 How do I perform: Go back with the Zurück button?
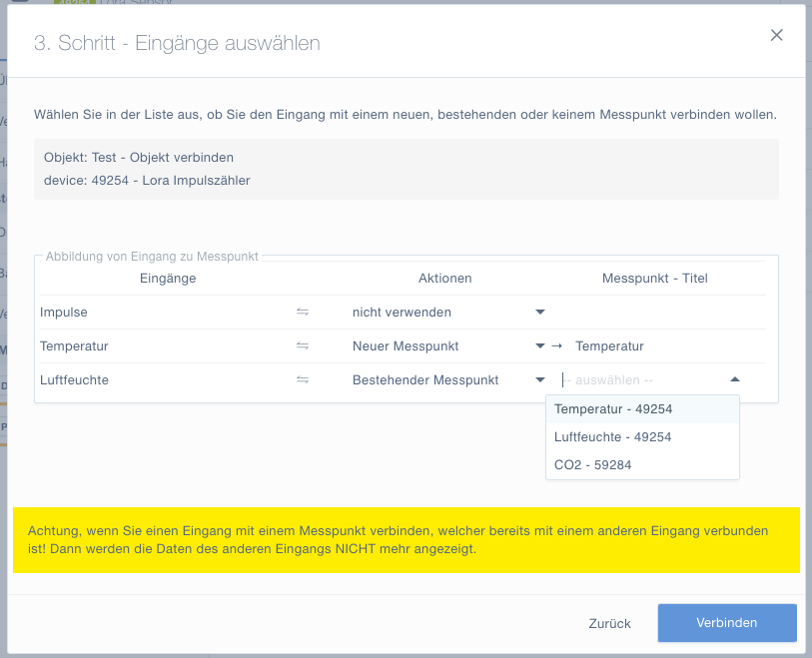click(609, 623)
